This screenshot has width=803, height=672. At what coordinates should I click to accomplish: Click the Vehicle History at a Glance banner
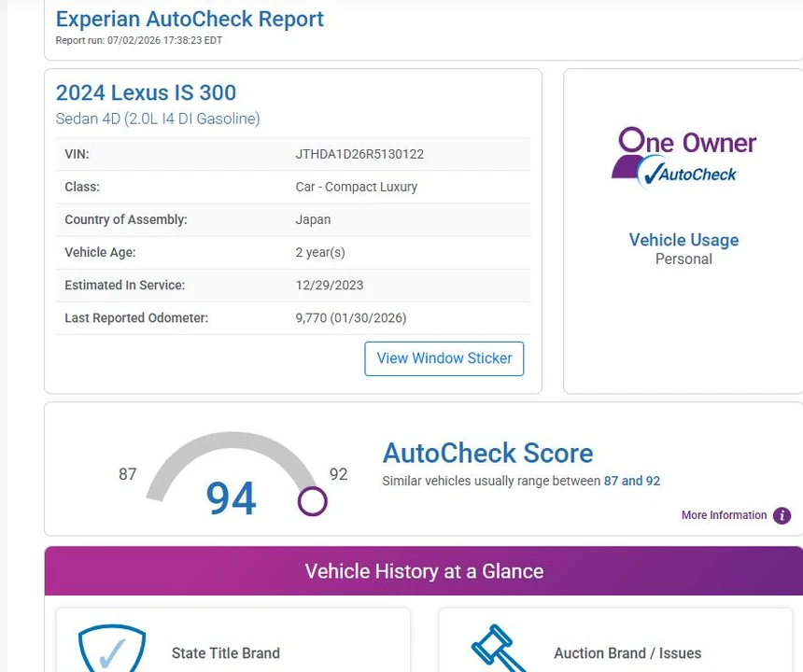424,570
